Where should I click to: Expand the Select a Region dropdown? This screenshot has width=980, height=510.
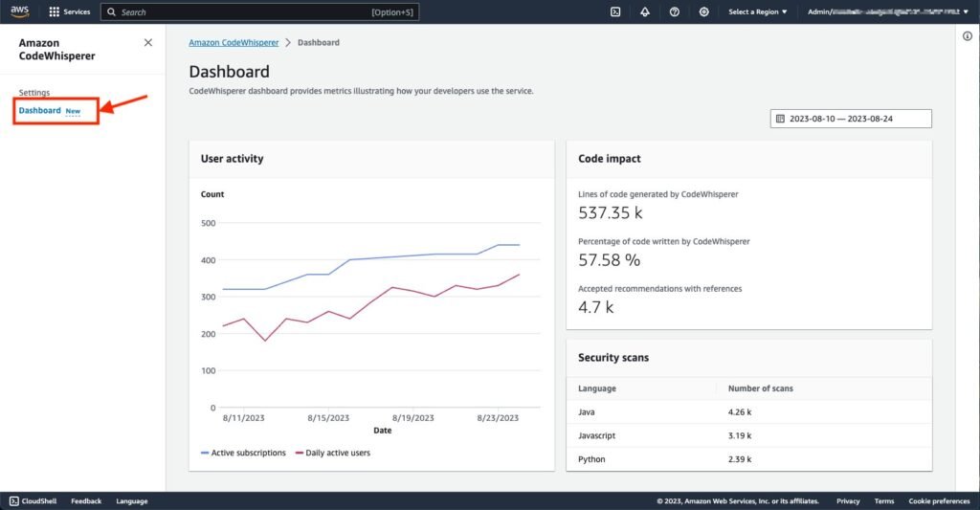pyautogui.click(x=758, y=12)
